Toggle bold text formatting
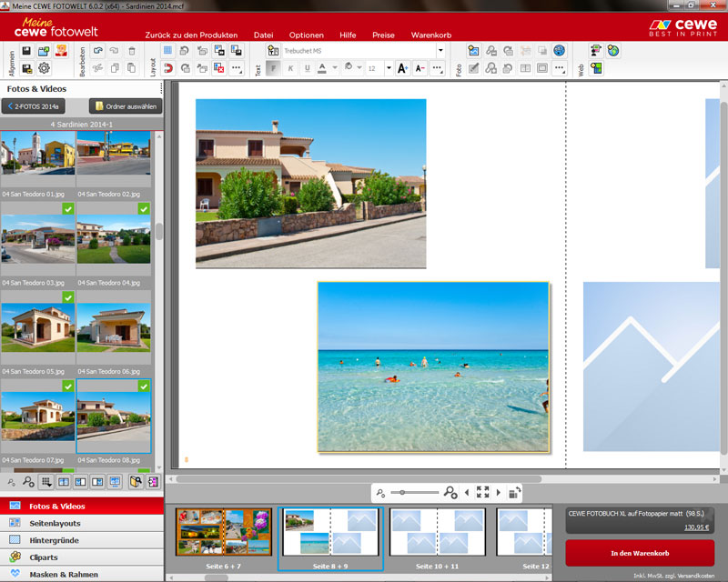The width and height of the screenshot is (728, 582). point(274,68)
